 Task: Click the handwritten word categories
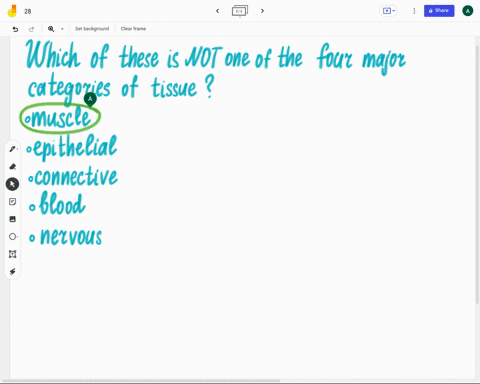[x=69, y=89]
